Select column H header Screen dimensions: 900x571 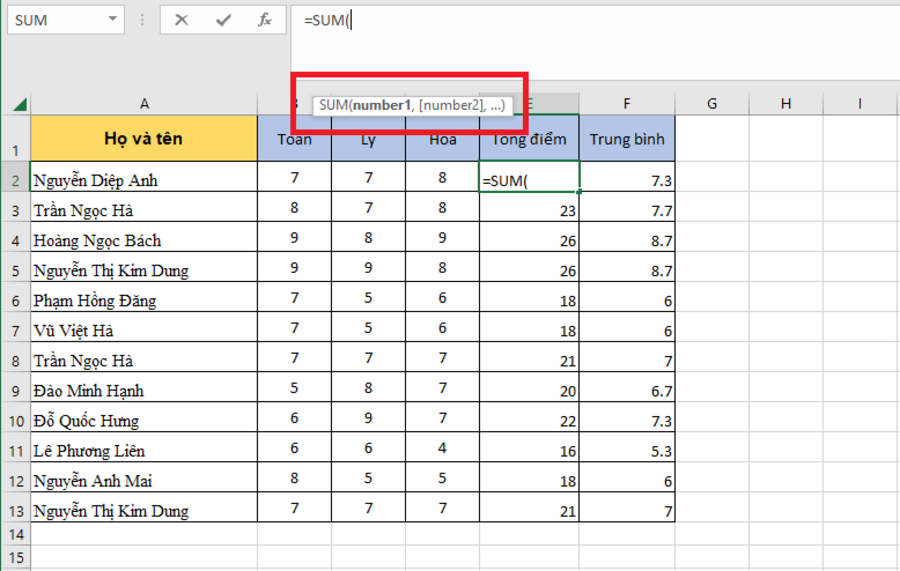tap(786, 104)
